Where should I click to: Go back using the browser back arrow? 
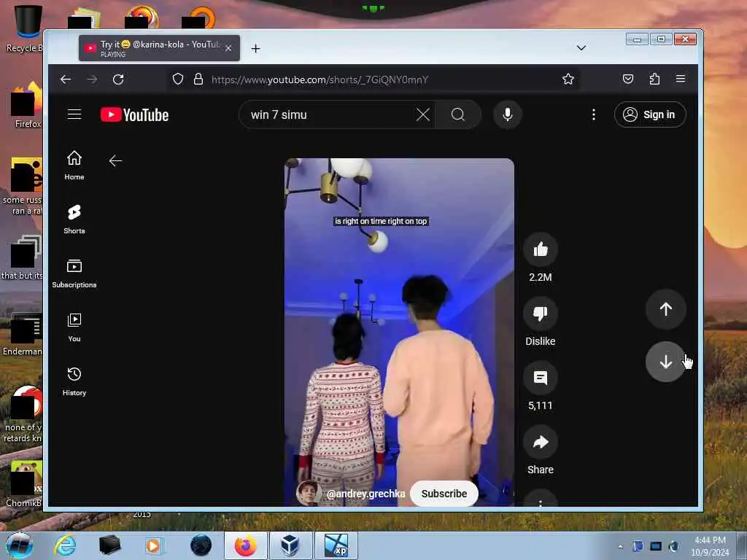click(x=66, y=79)
